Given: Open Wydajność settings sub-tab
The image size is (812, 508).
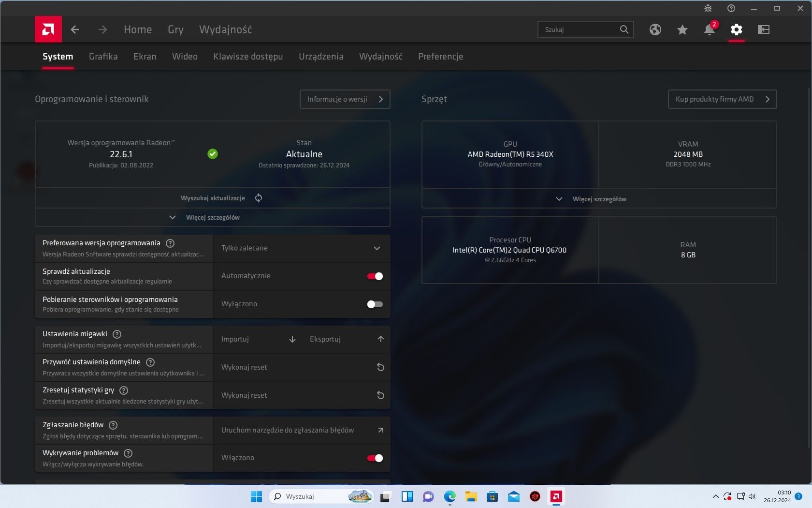Looking at the screenshot, I should click(380, 57).
